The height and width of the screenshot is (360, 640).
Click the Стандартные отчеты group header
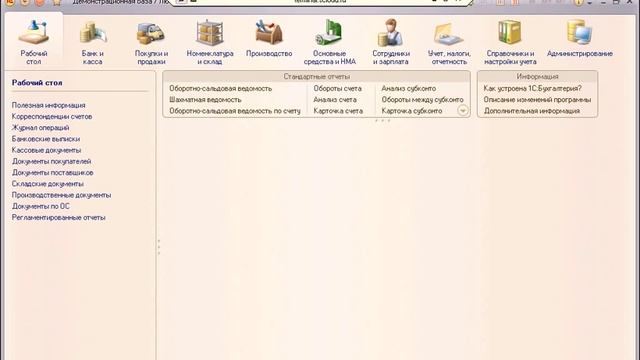click(317, 76)
